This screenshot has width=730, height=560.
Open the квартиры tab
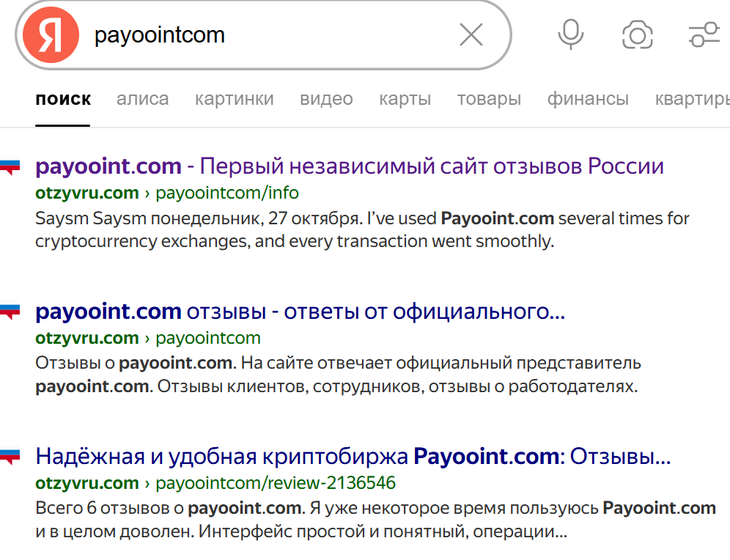tap(690, 99)
